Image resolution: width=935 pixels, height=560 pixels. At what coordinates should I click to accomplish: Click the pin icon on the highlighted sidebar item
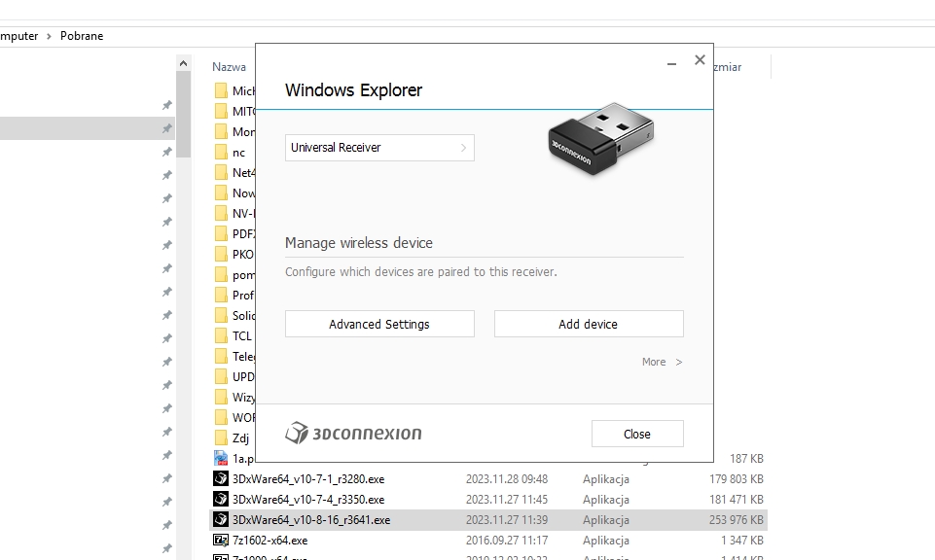click(x=167, y=128)
